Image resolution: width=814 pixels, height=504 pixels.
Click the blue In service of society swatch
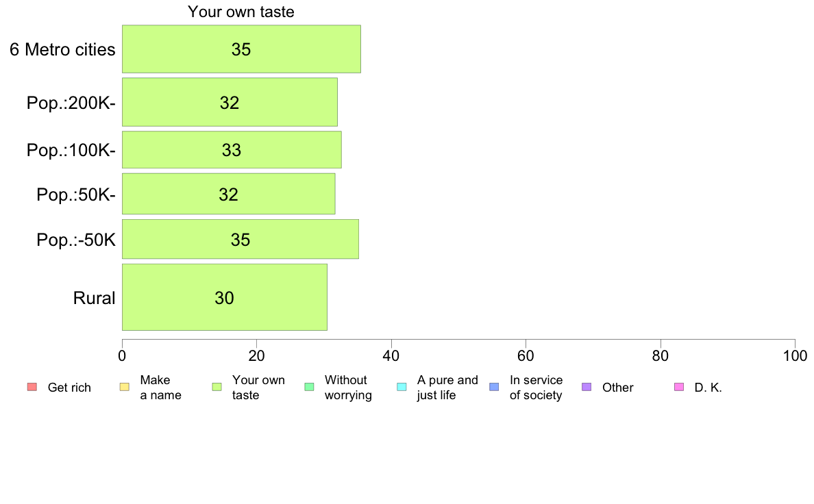pyautogui.click(x=494, y=387)
